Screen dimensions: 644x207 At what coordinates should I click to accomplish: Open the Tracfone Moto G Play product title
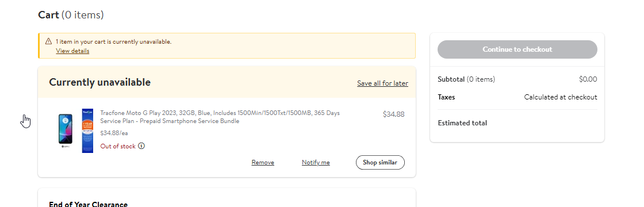pyautogui.click(x=220, y=117)
